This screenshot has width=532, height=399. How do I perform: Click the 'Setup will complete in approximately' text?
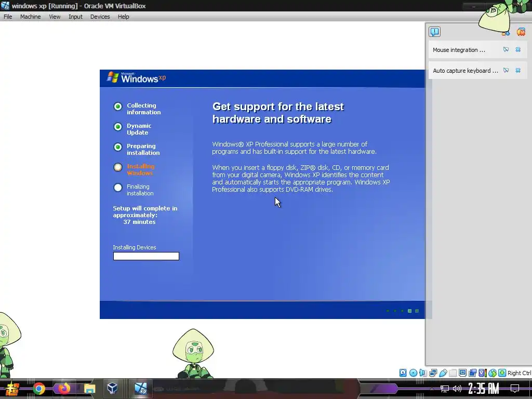(145, 212)
